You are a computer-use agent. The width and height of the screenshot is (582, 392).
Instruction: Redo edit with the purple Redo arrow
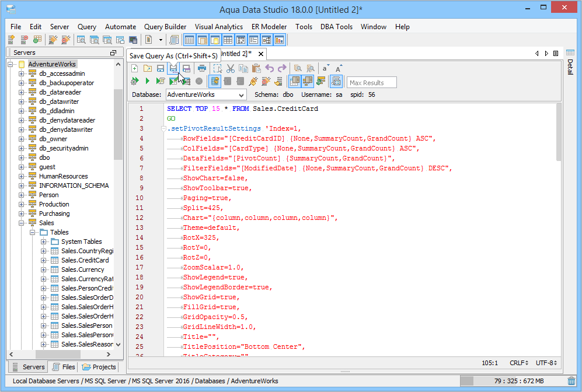[x=282, y=68]
